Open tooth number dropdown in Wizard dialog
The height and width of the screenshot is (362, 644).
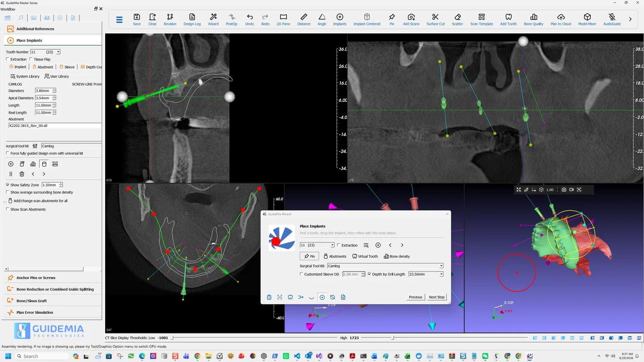[332, 245]
